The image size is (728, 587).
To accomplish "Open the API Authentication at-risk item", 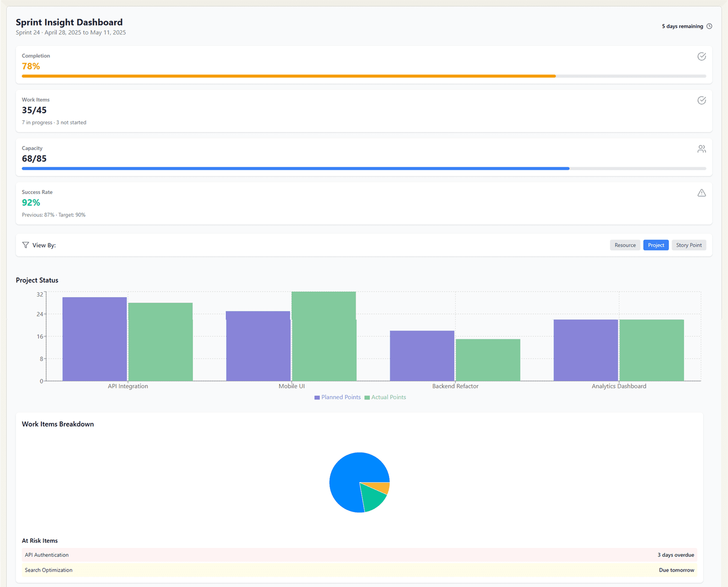I will (x=359, y=555).
